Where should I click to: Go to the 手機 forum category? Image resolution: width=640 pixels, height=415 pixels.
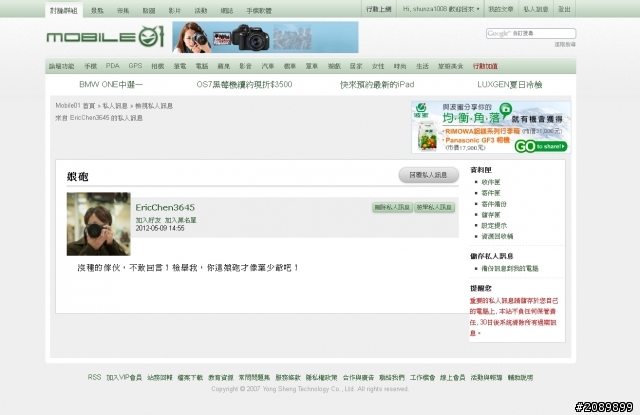[x=91, y=66]
